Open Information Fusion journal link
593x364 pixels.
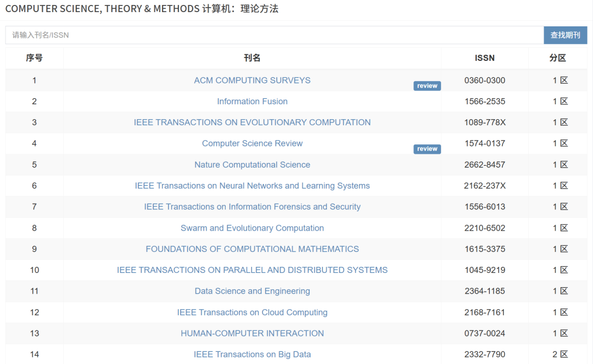tap(252, 102)
